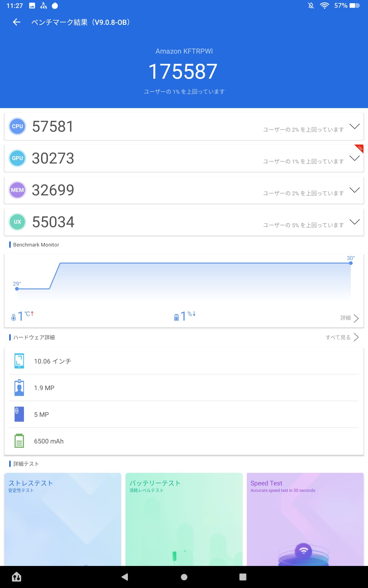Tap the Wi-Fi status bar icon
This screenshot has width=368, height=588.
point(324,6)
